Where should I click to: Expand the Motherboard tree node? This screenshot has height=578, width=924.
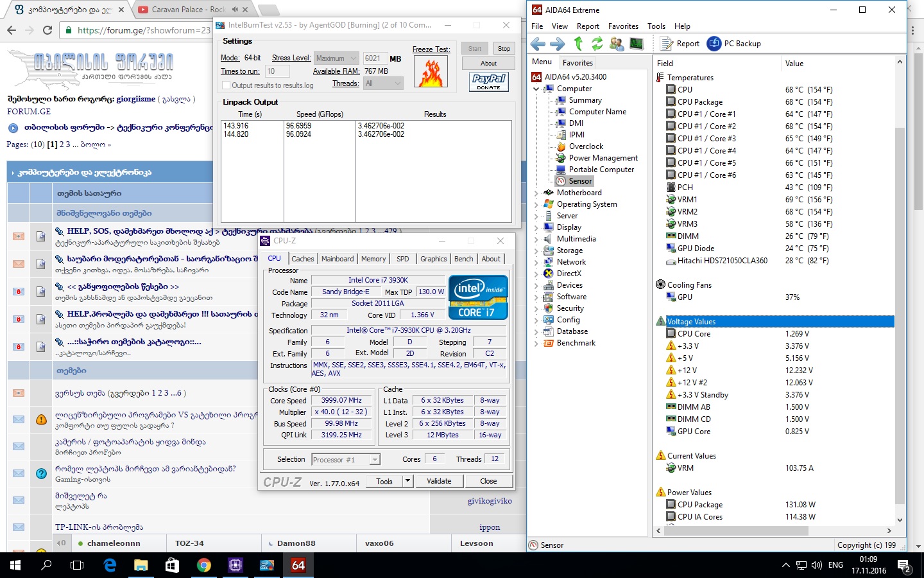pos(536,193)
